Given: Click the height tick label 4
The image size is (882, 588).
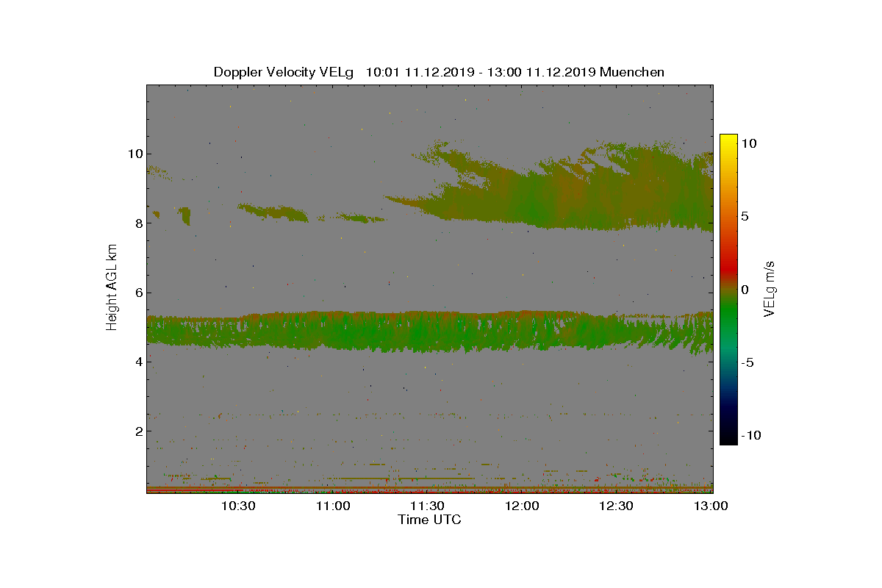Looking at the screenshot, I should click(x=138, y=362).
